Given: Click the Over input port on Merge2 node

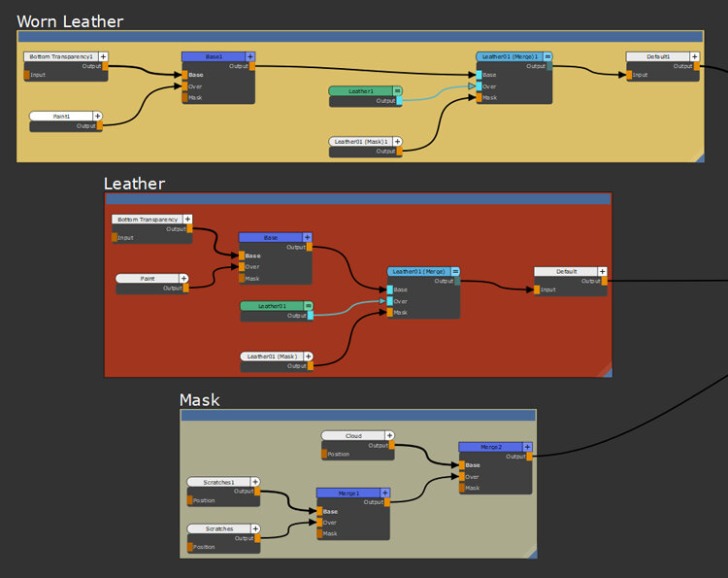Looking at the screenshot, I should coord(462,476).
